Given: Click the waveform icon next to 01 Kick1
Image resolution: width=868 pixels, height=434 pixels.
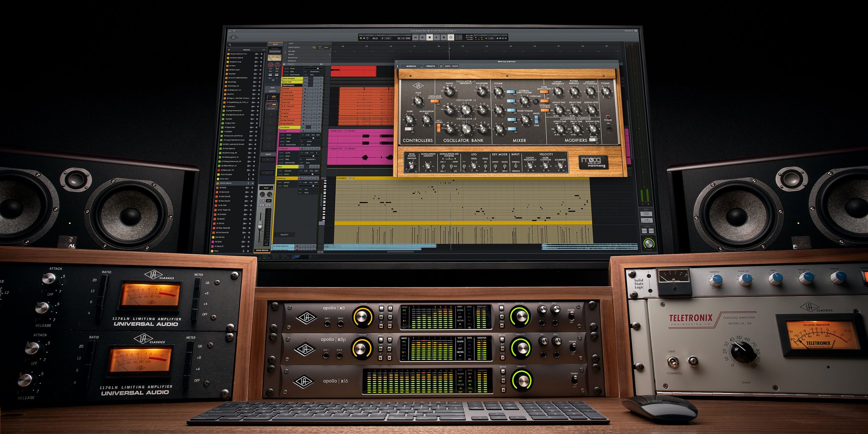Looking at the screenshot, I should tap(256, 66).
